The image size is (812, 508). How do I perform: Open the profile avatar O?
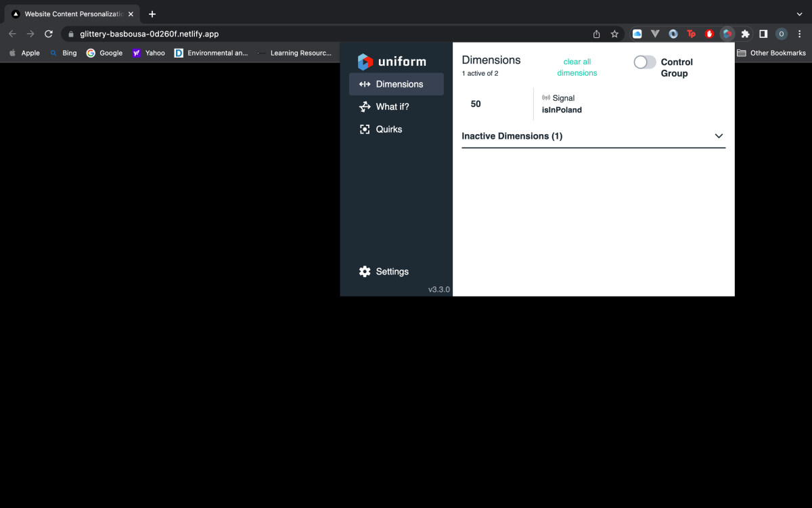click(x=781, y=34)
